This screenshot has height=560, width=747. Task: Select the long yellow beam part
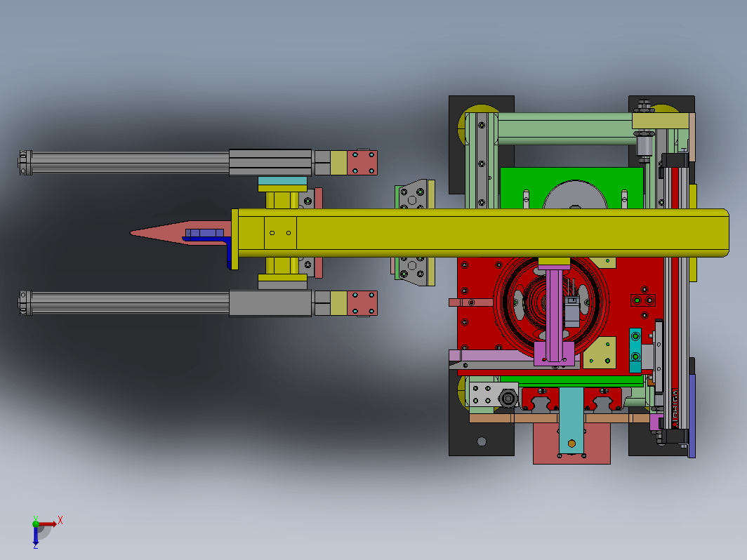[482, 233]
